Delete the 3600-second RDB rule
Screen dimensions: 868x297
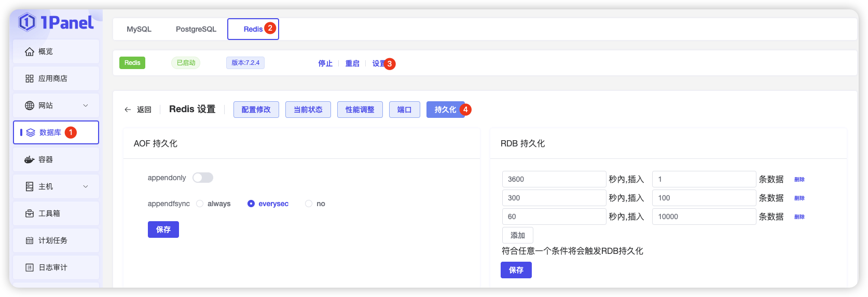[x=800, y=179]
